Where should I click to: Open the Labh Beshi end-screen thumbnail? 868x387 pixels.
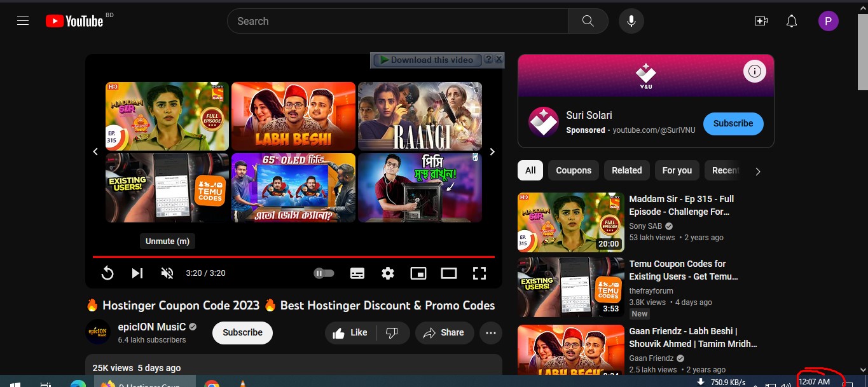[293, 116]
